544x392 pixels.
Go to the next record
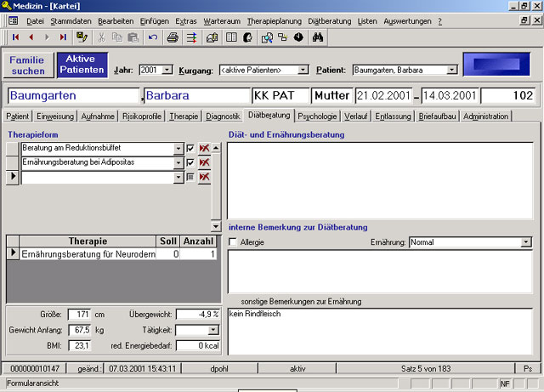[x=47, y=37]
